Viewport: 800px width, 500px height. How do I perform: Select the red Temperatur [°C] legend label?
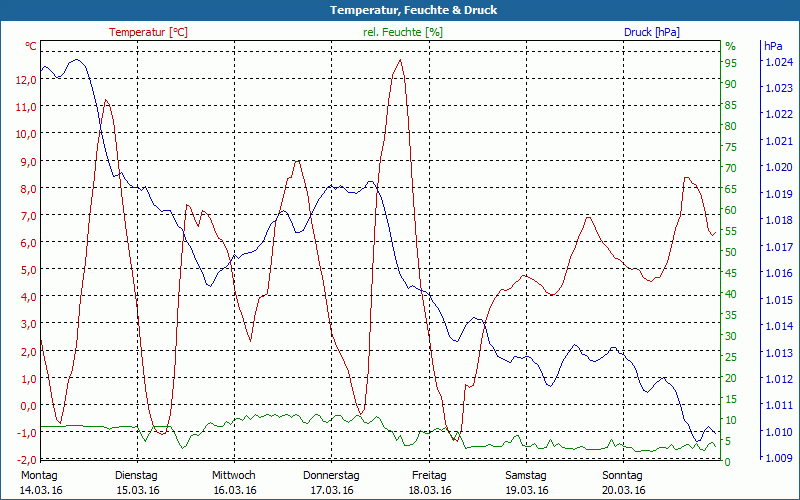pyautogui.click(x=148, y=32)
